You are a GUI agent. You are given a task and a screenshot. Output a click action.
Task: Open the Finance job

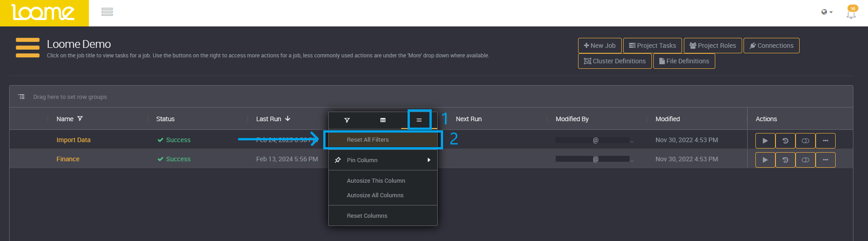68,159
